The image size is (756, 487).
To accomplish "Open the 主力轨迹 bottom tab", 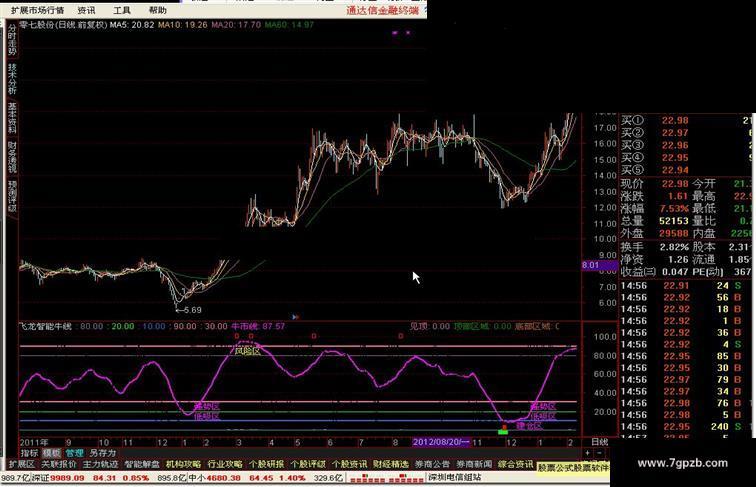I will pyautogui.click(x=100, y=464).
